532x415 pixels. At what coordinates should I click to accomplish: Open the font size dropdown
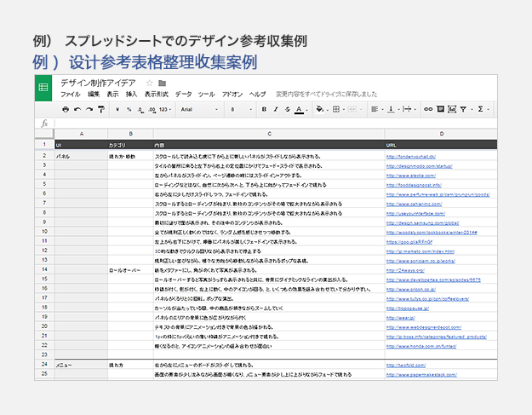pyautogui.click(x=242, y=109)
